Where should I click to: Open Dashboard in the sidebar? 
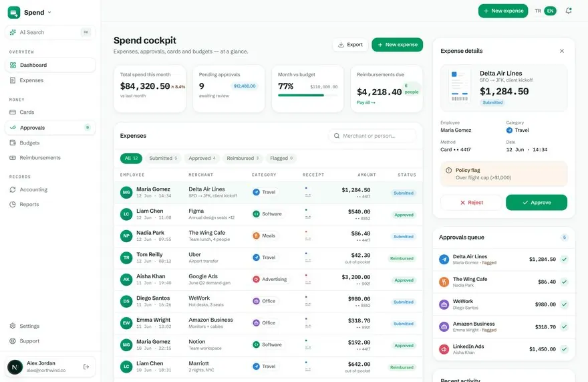coord(50,65)
